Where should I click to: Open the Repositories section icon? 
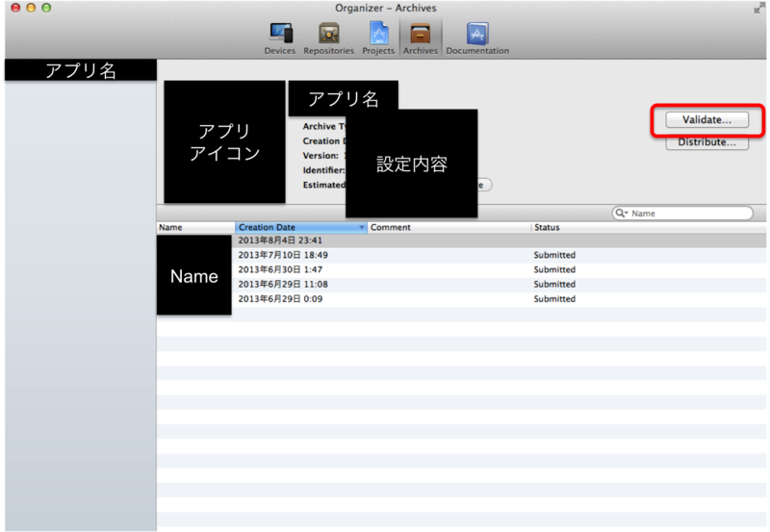coord(328,38)
